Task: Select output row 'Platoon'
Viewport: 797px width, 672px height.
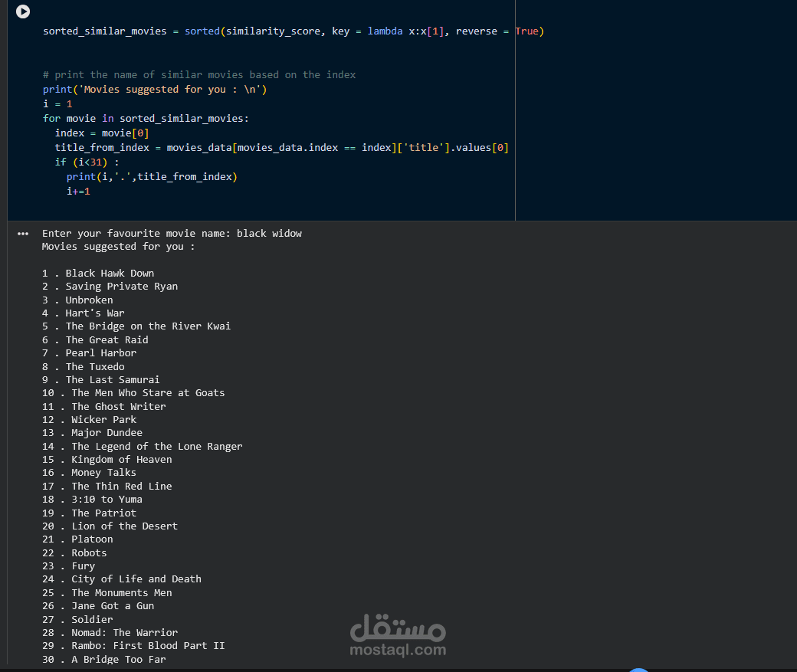Action: [77, 539]
